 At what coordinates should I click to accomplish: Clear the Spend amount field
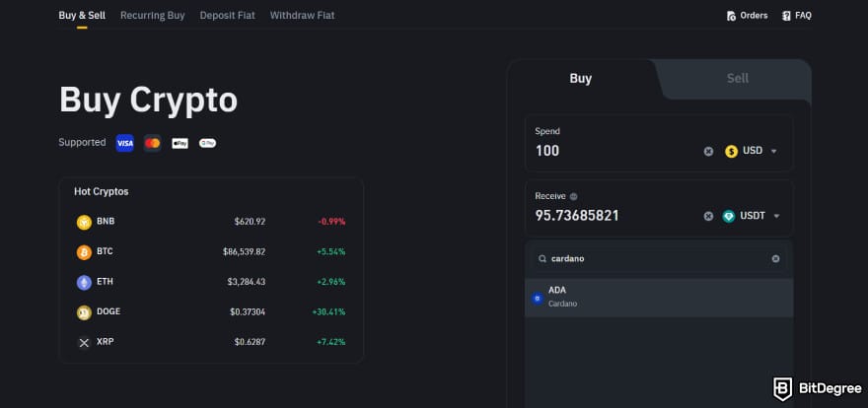coord(708,152)
